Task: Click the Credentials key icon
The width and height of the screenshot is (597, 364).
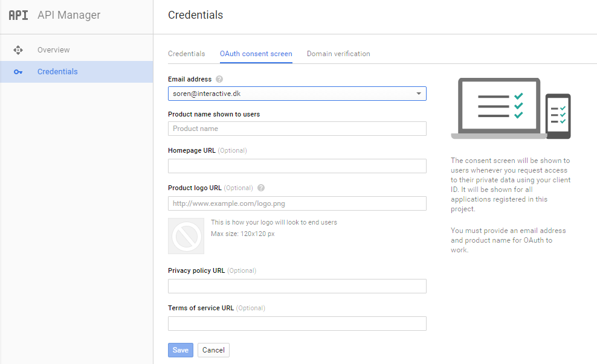Action: (x=18, y=72)
